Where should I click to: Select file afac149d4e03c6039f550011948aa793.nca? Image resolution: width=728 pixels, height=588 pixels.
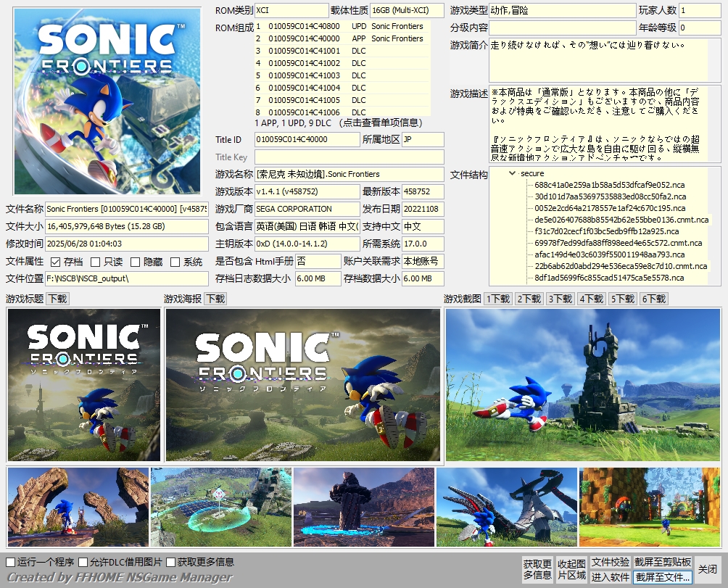tap(609, 254)
